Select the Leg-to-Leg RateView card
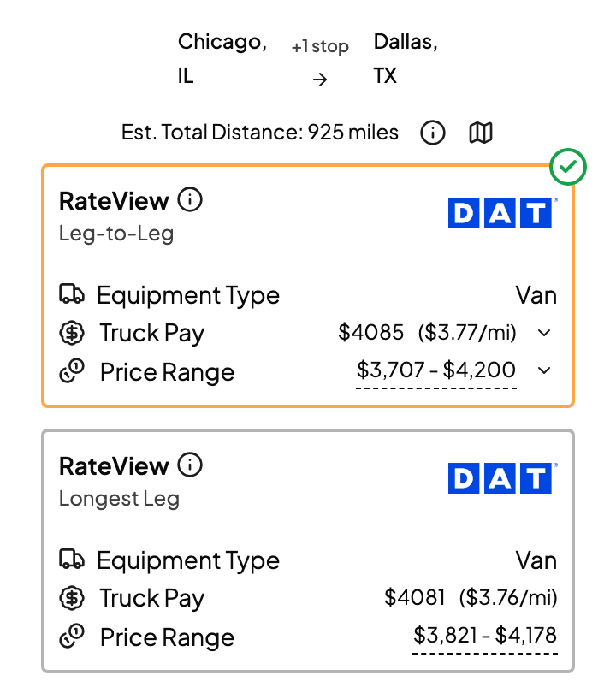Image resolution: width=616 pixels, height=693 pixels. click(x=308, y=286)
